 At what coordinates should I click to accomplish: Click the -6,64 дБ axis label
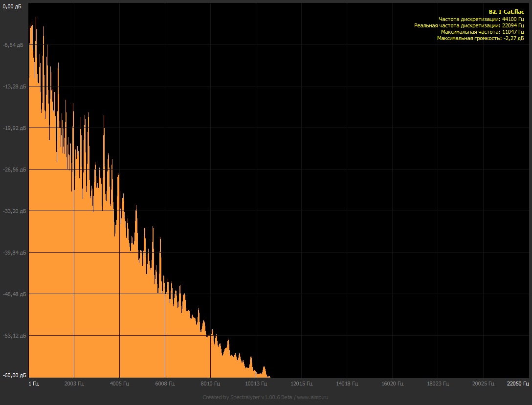13,45
